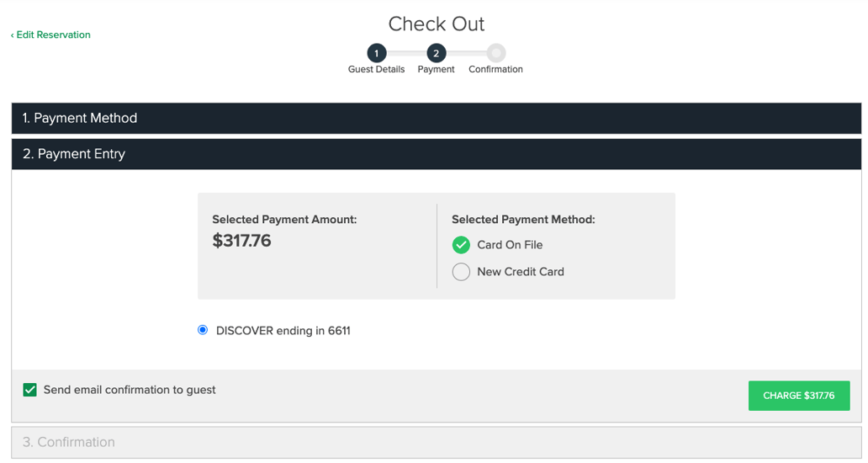Uncheck the send email confirmation checkbox
868x463 pixels.
pos(30,390)
